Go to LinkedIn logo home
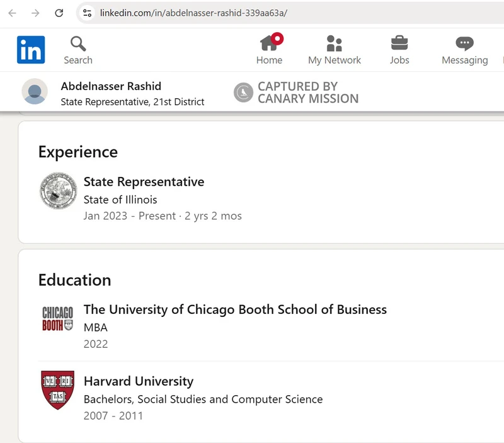Image resolution: width=504 pixels, height=443 pixels. (x=31, y=50)
